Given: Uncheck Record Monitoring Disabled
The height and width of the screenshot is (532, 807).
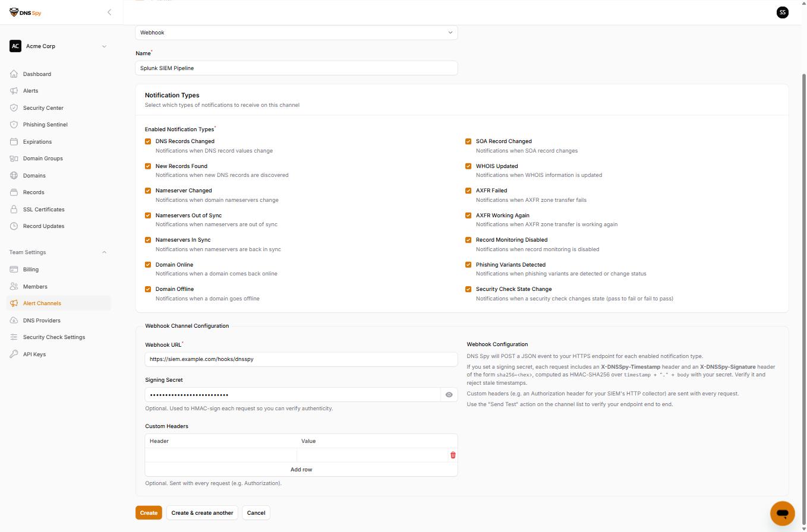Looking at the screenshot, I should pyautogui.click(x=468, y=240).
